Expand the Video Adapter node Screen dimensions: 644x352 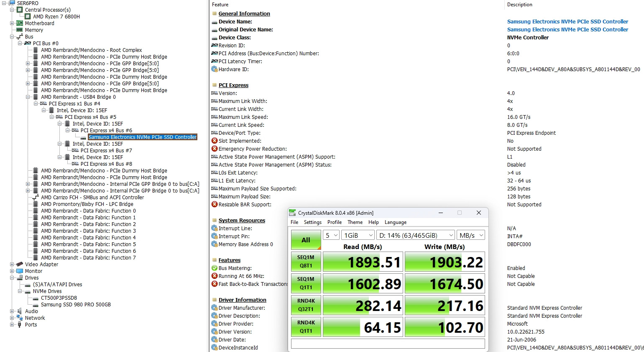click(x=12, y=264)
